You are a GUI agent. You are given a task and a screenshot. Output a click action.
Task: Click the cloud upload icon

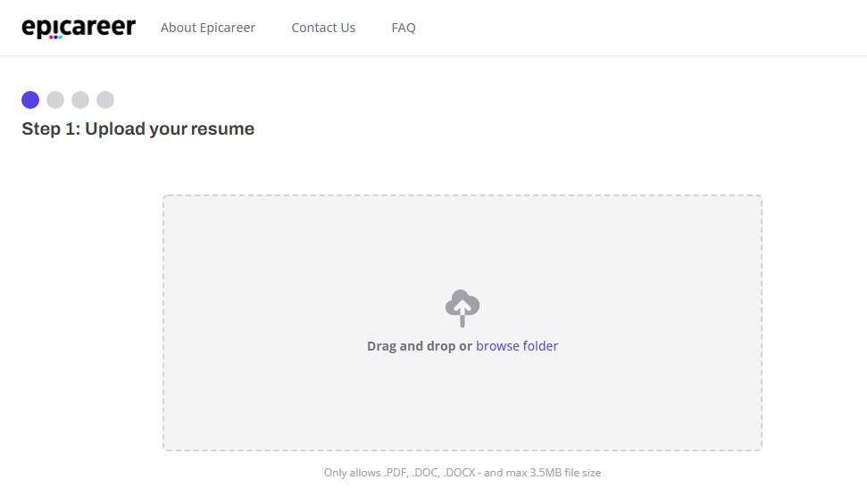point(463,308)
